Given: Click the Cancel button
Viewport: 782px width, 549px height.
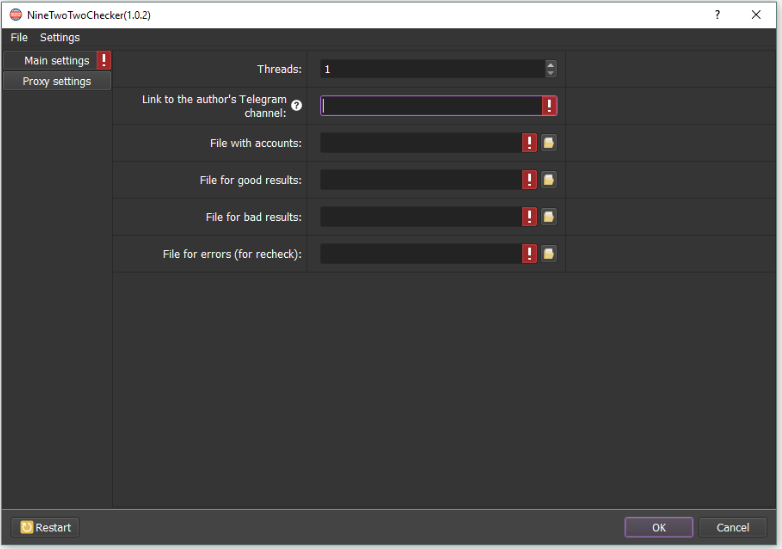Looking at the screenshot, I should coord(732,527).
